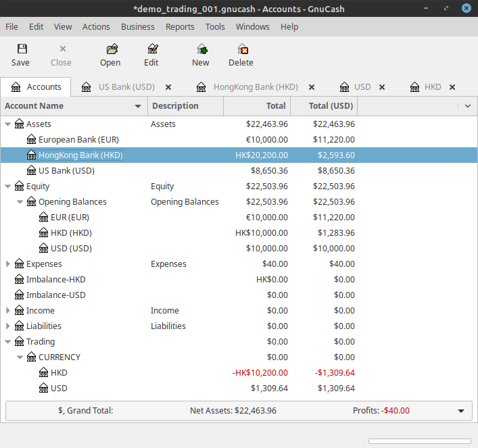The image size is (478, 448).
Task: Open the Reports menu
Action: tap(180, 27)
